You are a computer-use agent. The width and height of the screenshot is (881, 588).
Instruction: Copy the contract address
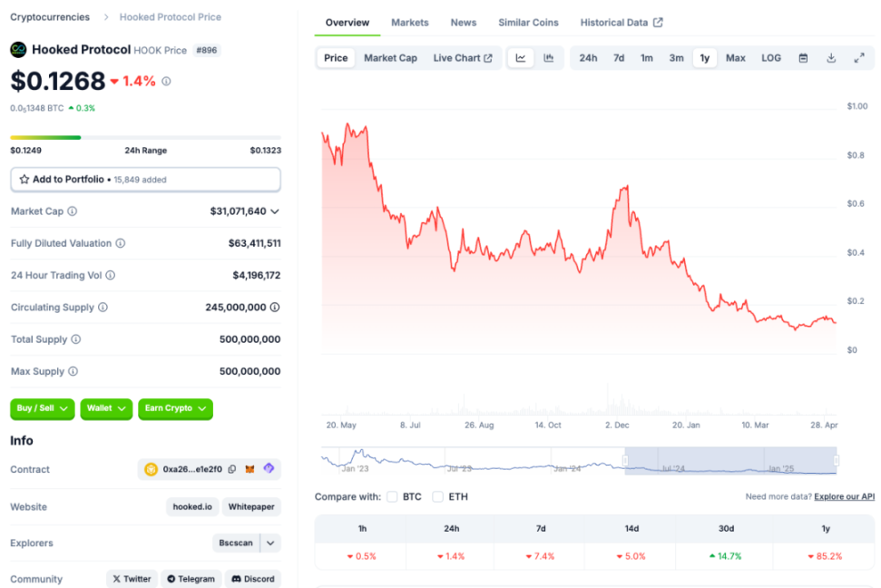(x=232, y=469)
